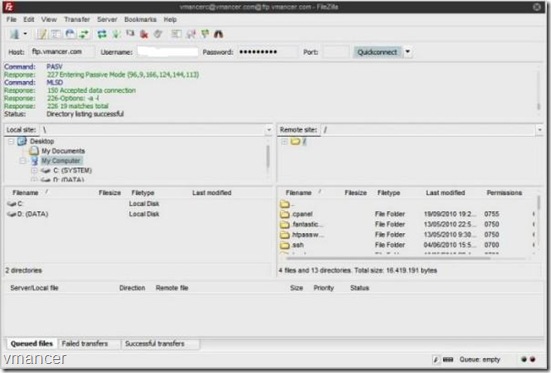This screenshot has height=373, width=551.
Task: Sort local list by Filesize column
Action: (110, 193)
